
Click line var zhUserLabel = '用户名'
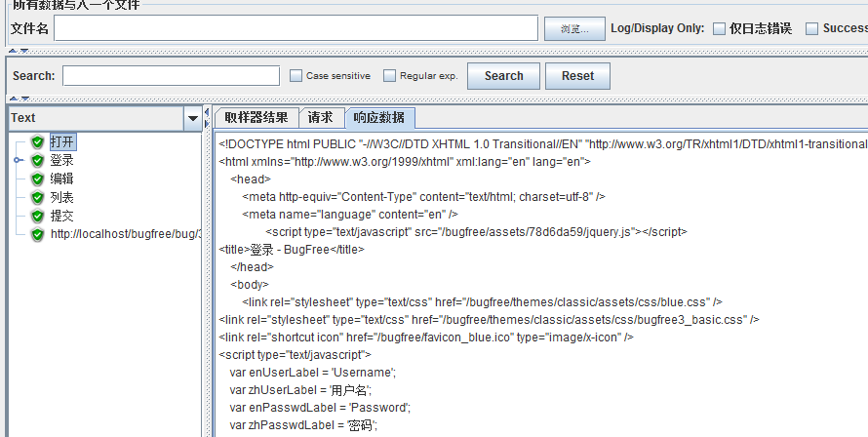(300, 390)
